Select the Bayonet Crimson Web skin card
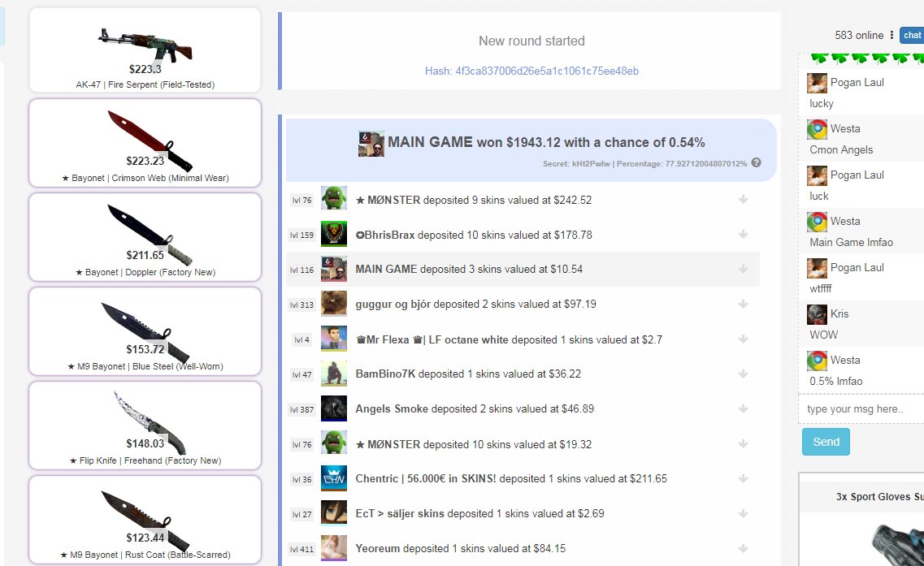The image size is (924, 566). click(x=145, y=143)
